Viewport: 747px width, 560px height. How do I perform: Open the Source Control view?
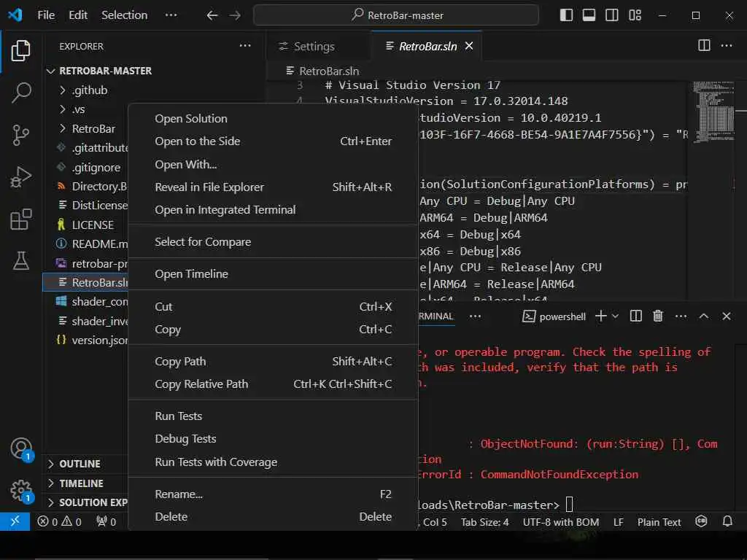pos(21,134)
